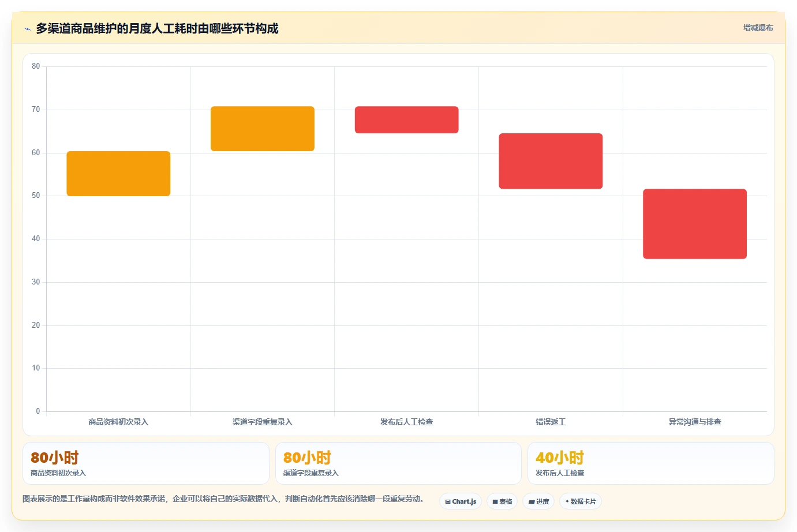797x532 pixels.
Task: Click x-axis label 渠道字段重复录入
Action: tap(263, 422)
